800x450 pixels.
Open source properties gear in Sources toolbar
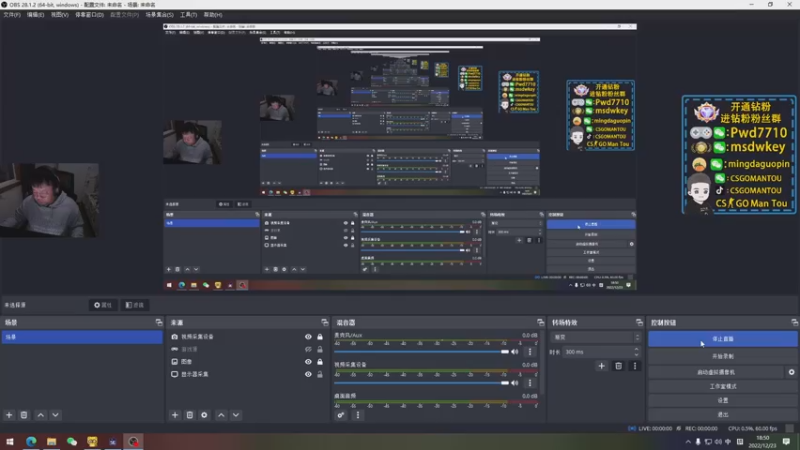pyautogui.click(x=204, y=415)
